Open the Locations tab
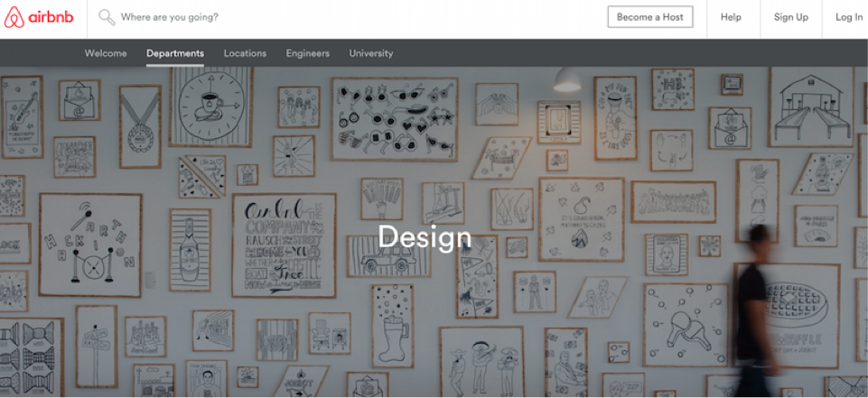Image resolution: width=868 pixels, height=398 pixels. 245,53
